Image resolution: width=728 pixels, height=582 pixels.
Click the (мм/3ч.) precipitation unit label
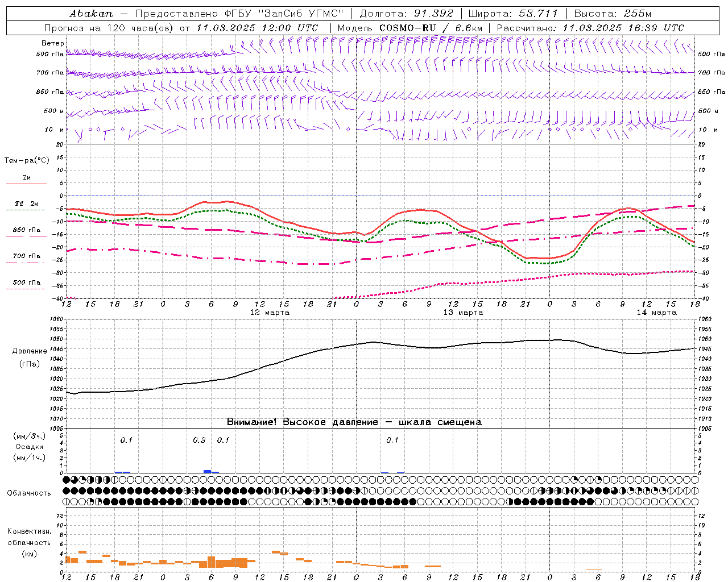click(x=30, y=436)
